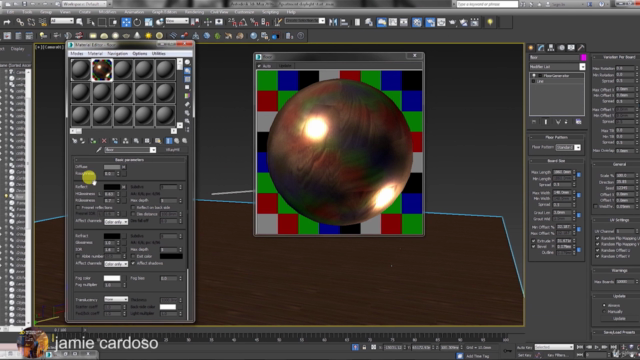Click the sample type sphere icon beside the slots
Image resolution: width=640 pixels, height=360 pixels.
tap(187, 62)
